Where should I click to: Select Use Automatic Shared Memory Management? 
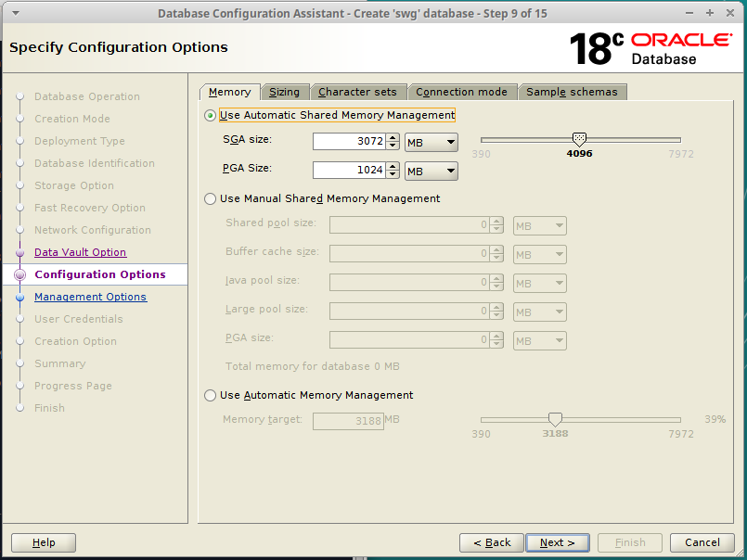(210, 116)
